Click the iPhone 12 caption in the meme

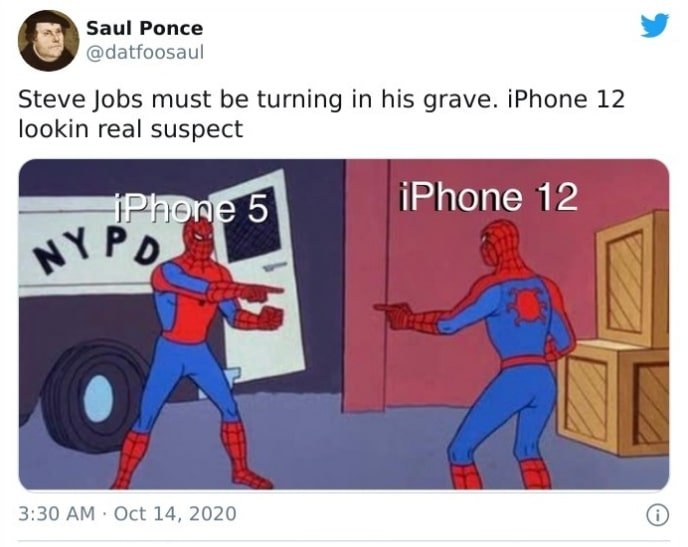488,197
